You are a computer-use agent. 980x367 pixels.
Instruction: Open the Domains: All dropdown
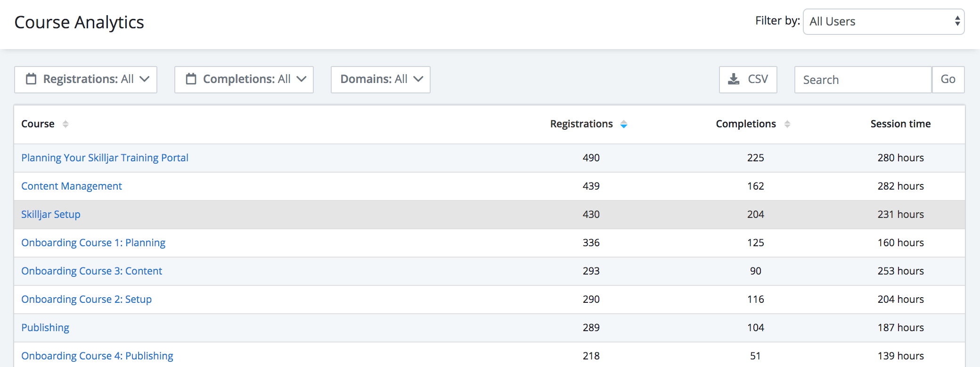tap(381, 80)
